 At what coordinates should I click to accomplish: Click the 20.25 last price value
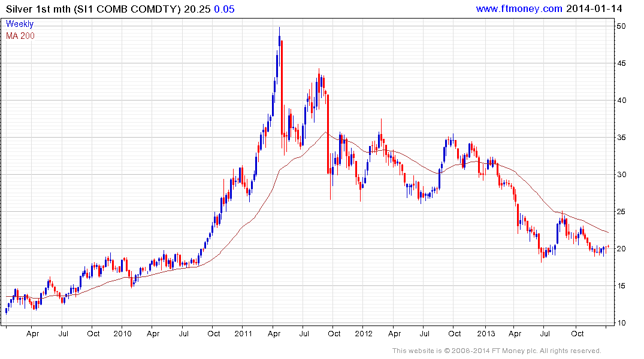point(197,9)
